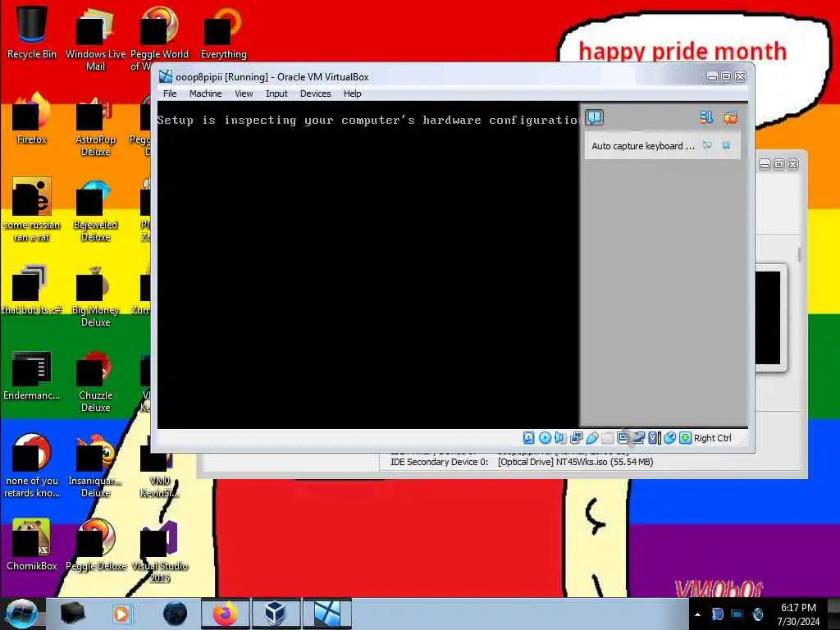Click the audio status bar icon
This screenshot has width=840, height=630.
tap(559, 438)
